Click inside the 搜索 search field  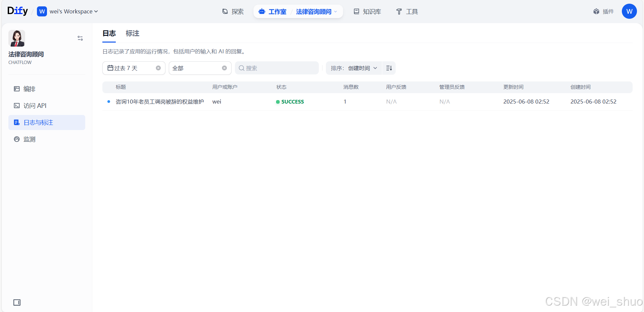[277, 68]
